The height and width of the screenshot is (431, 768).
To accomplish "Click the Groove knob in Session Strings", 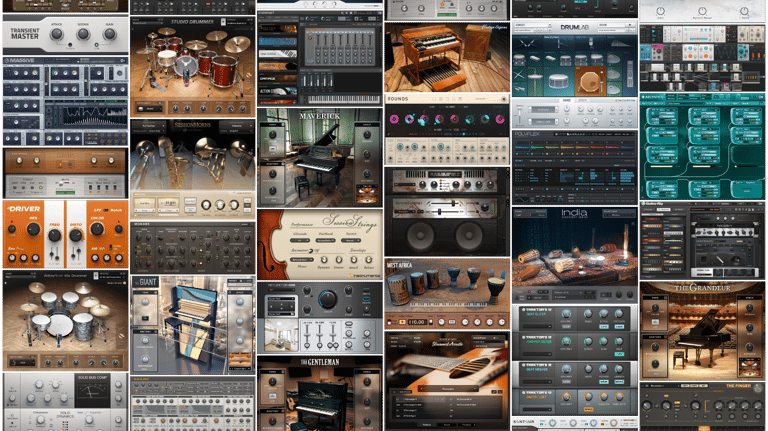I will pyautogui.click(x=338, y=260).
